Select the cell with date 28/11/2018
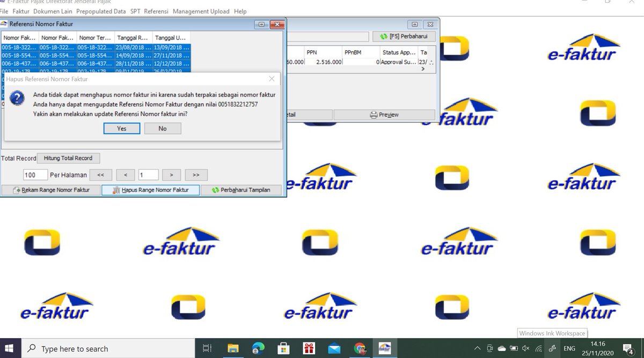 tap(134, 63)
